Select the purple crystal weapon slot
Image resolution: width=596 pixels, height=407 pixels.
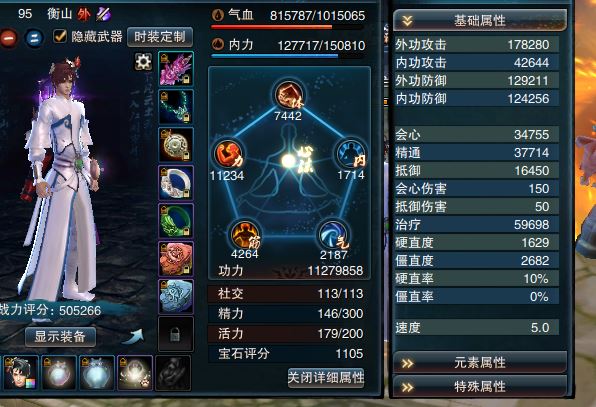pos(176,69)
